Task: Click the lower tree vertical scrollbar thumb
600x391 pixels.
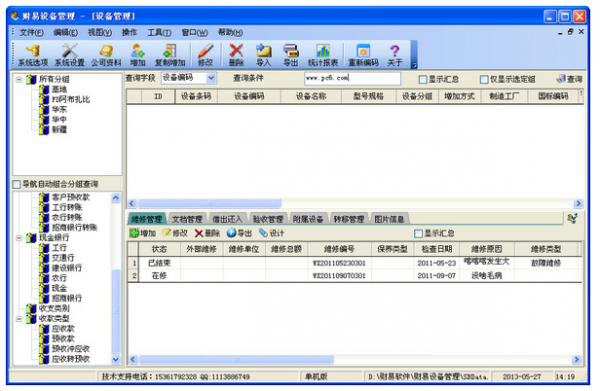Action: (x=116, y=312)
